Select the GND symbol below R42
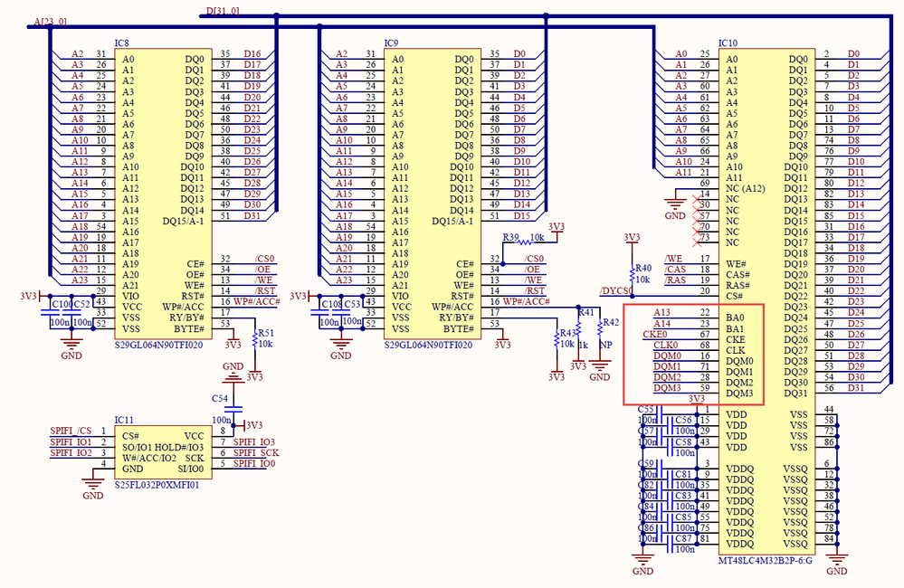 coord(600,369)
